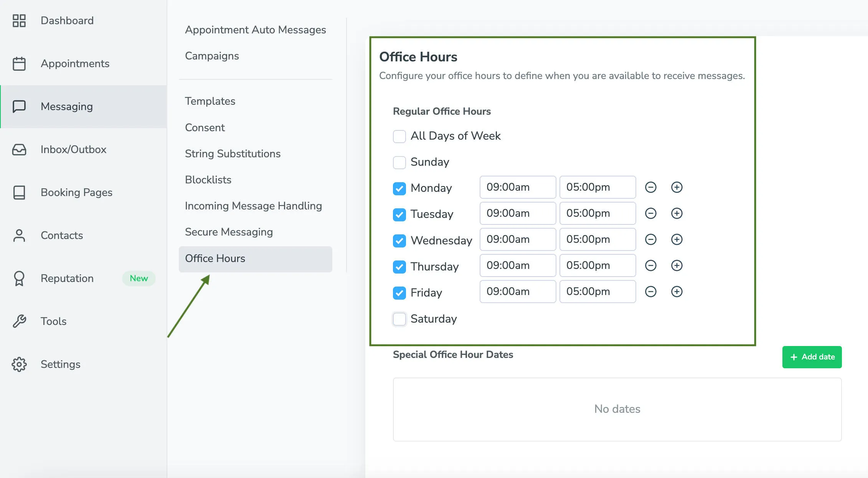Open the Dashboard panel icon
This screenshot has width=868, height=478.
tap(20, 21)
